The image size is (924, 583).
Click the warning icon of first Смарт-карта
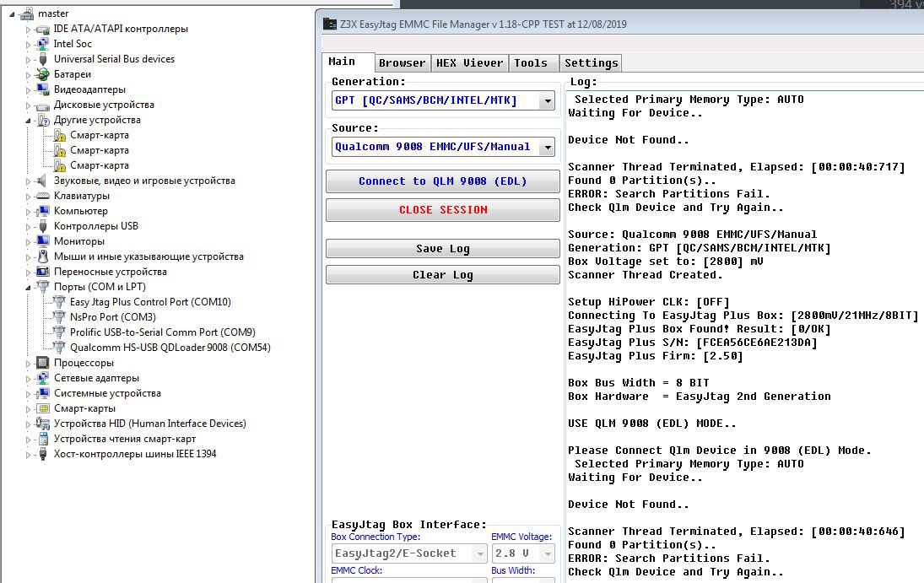point(60,136)
